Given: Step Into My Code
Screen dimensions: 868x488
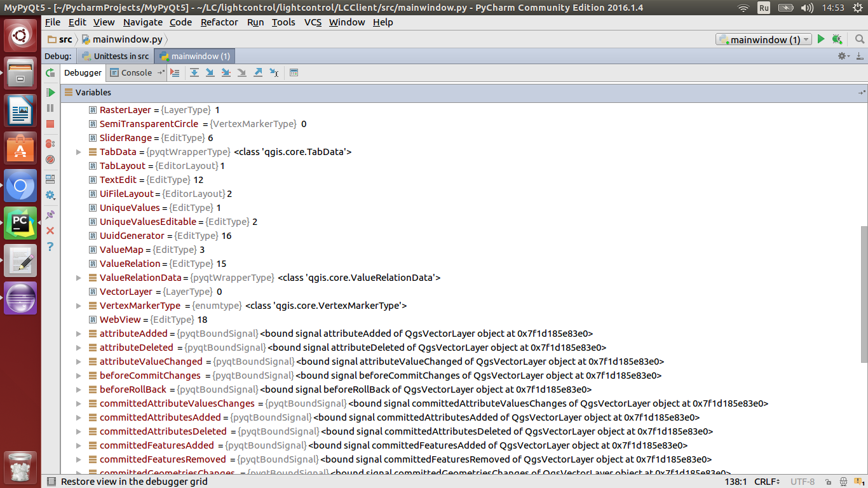Looking at the screenshot, I should 226,73.
